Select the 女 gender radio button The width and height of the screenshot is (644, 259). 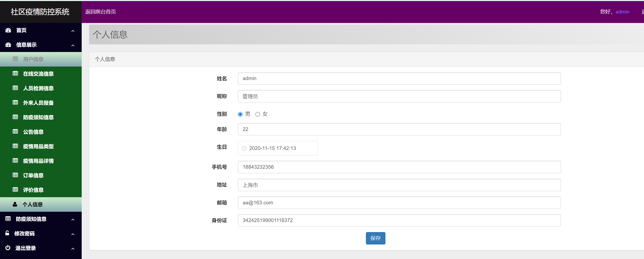258,114
